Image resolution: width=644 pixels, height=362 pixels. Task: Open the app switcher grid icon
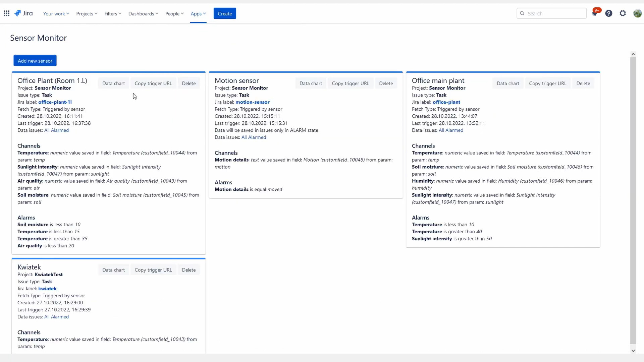pos(6,13)
